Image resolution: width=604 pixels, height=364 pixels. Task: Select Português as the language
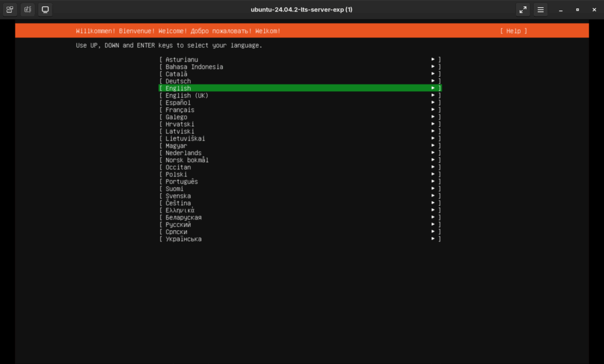coord(300,182)
